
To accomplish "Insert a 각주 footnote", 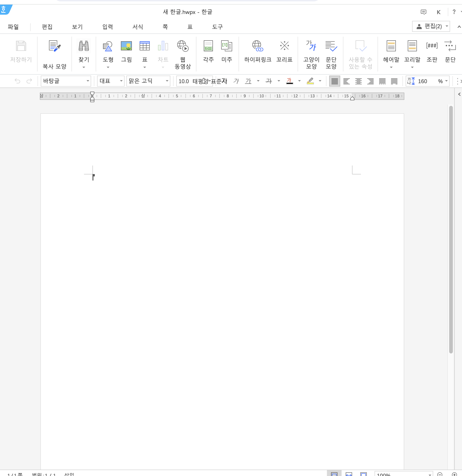I will pyautogui.click(x=208, y=46).
